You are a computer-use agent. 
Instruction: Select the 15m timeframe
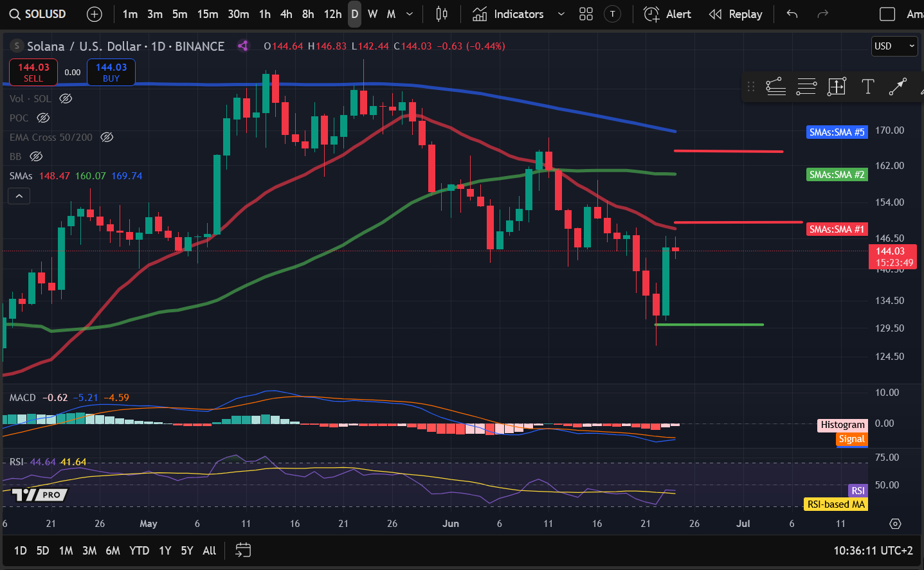point(207,14)
